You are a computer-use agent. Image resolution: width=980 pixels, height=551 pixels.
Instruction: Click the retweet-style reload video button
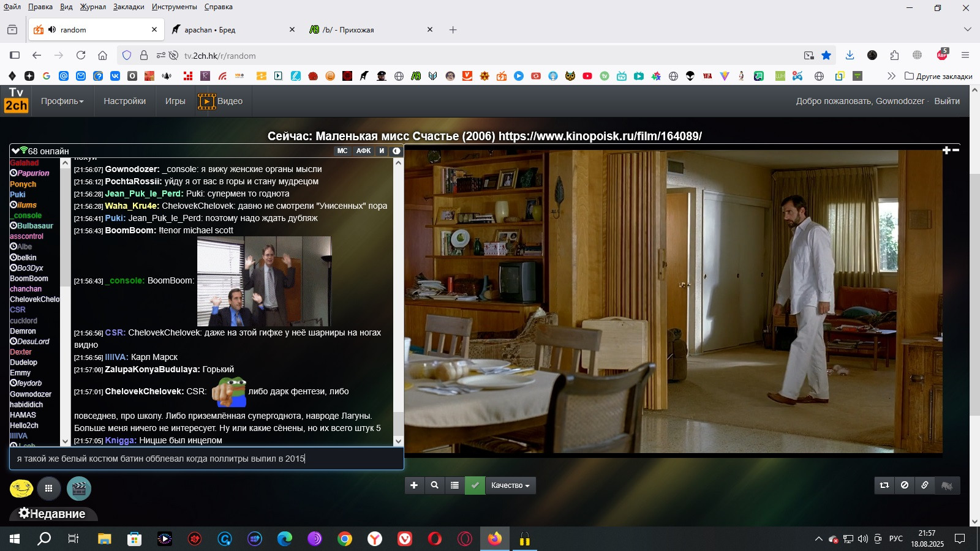(x=884, y=485)
